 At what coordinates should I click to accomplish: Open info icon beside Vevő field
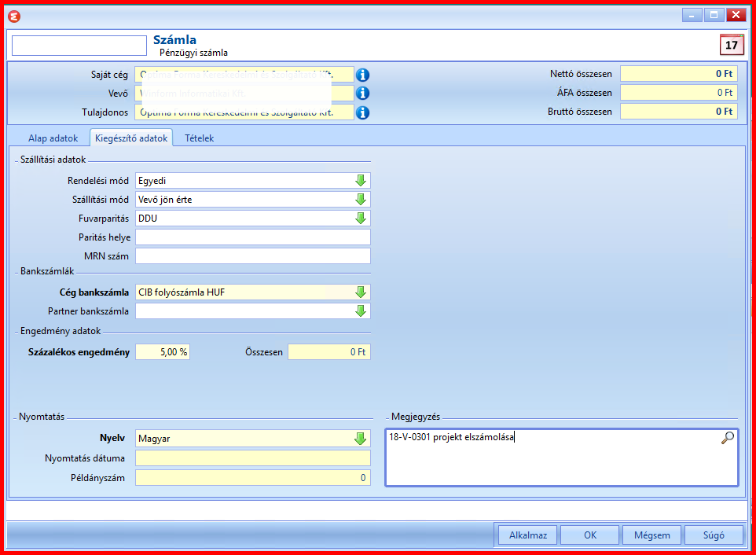[x=362, y=93]
